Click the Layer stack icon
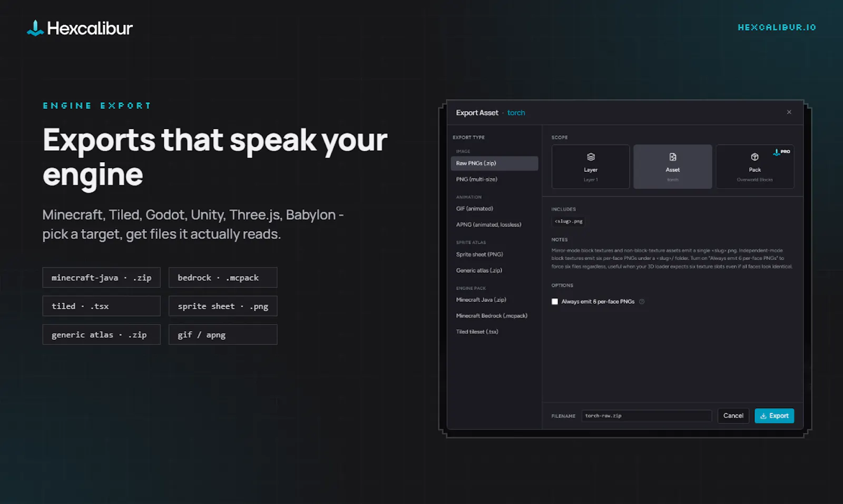 coord(591,157)
